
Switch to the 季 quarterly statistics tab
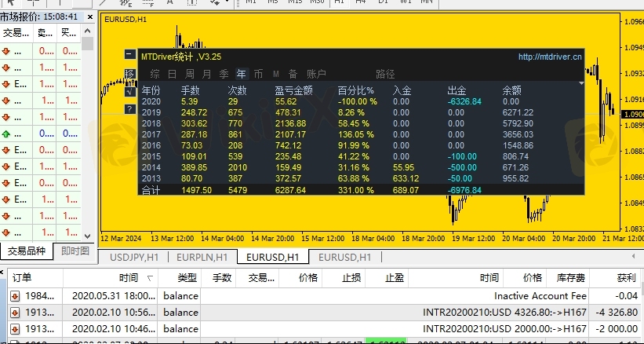pos(224,74)
